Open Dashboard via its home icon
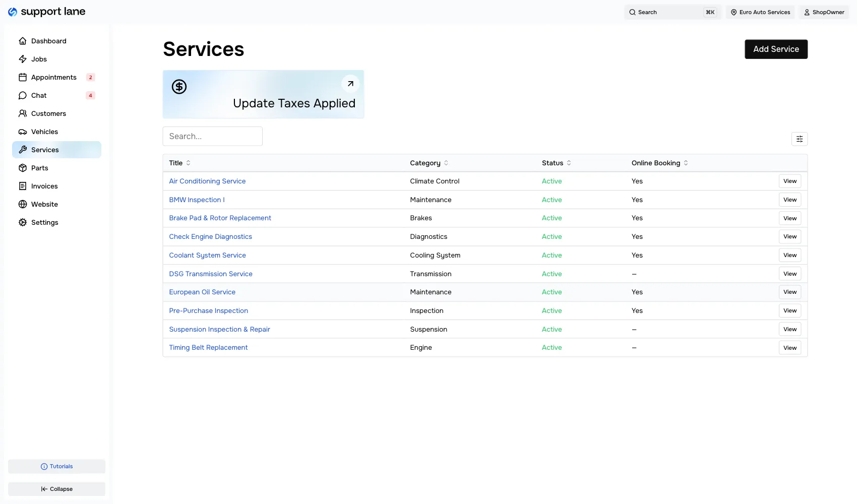This screenshot has height=504, width=857. 23,41
